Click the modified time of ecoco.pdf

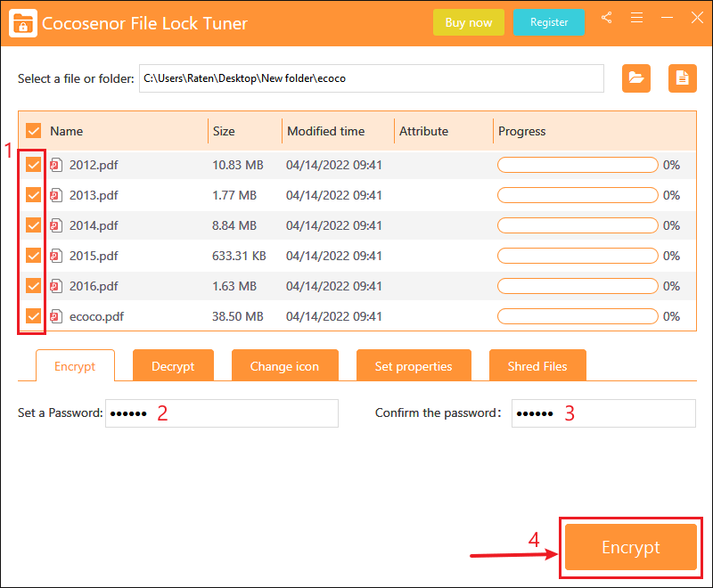[333, 316]
